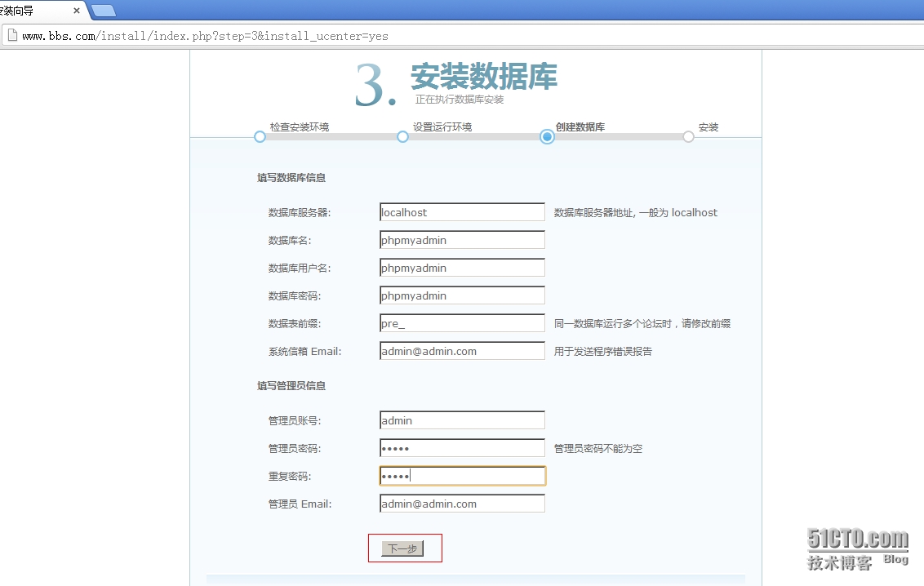Click the 安装 final step circle

tap(688, 136)
